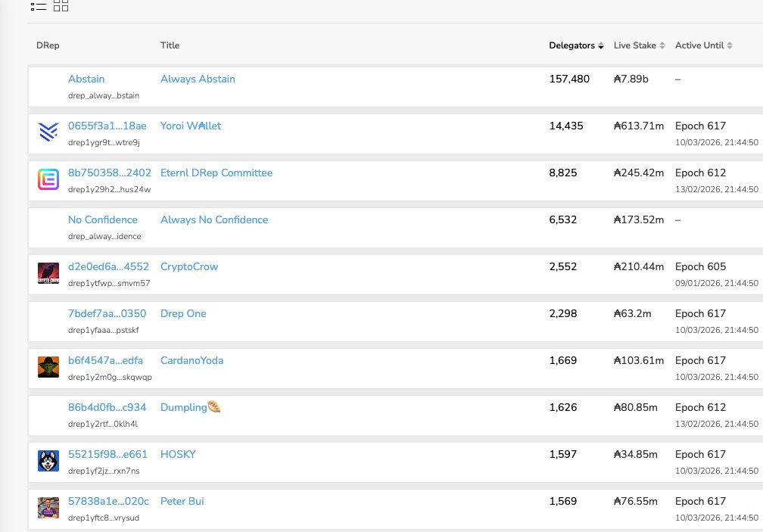Click the Title column header
763x532 pixels.
[170, 45]
